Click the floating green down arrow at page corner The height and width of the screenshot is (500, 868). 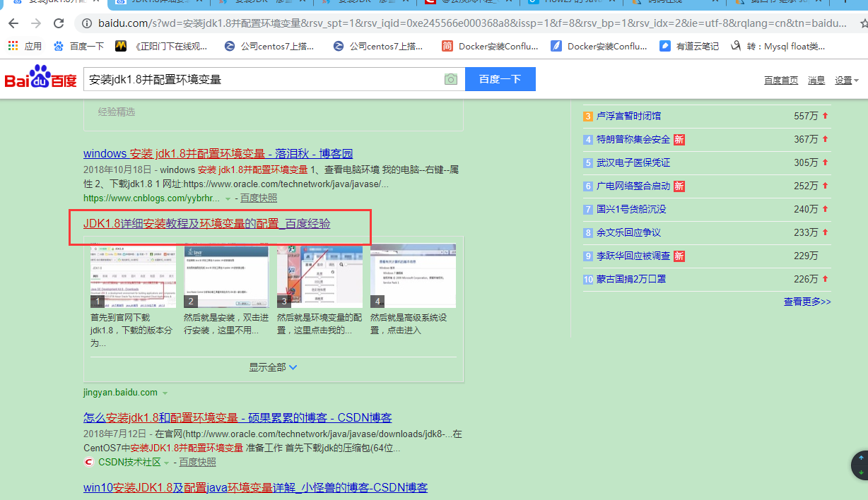[x=861, y=472]
